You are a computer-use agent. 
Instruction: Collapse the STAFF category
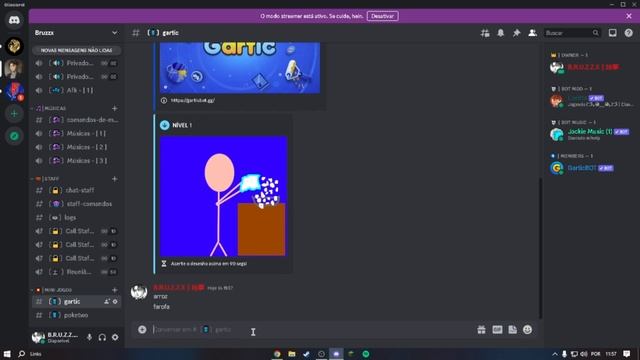click(47, 179)
